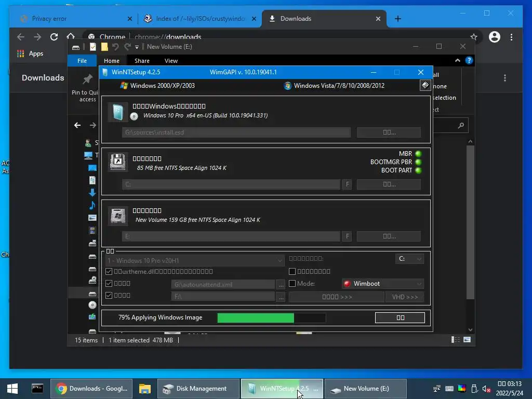This screenshot has height=399, width=532.
Task: Click the F format button beside E: field
Action: click(347, 236)
